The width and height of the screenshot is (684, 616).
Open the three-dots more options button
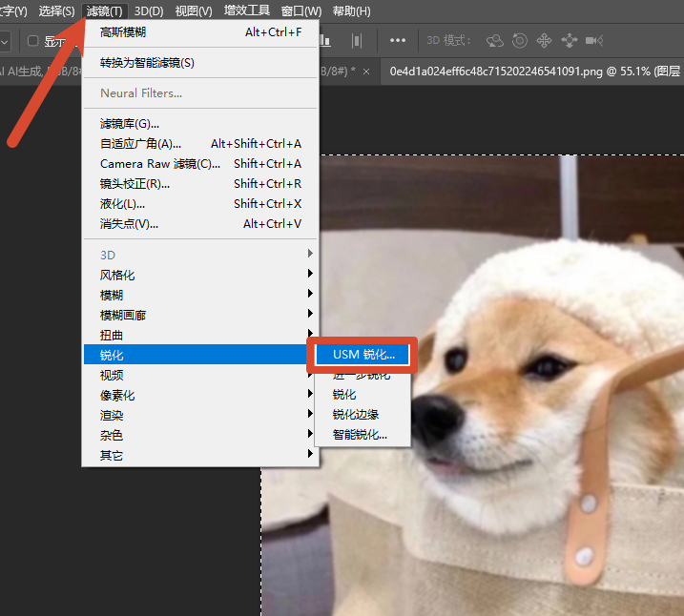pos(398,41)
